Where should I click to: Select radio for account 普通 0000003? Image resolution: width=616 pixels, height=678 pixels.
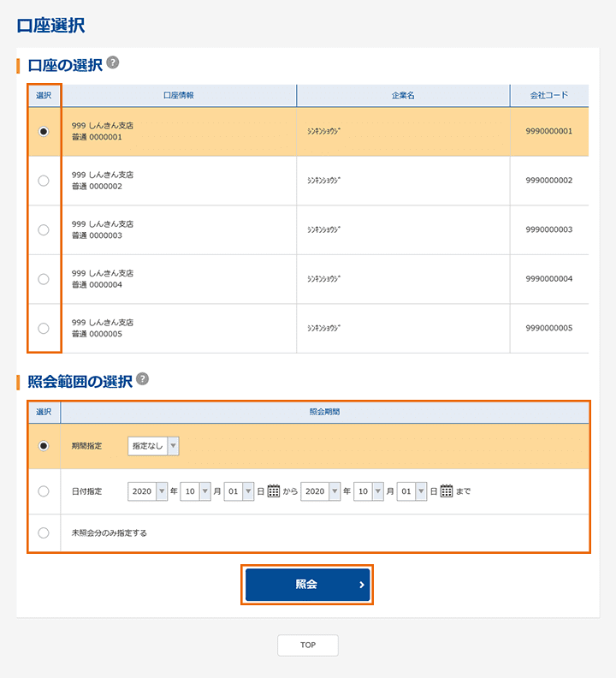(44, 229)
